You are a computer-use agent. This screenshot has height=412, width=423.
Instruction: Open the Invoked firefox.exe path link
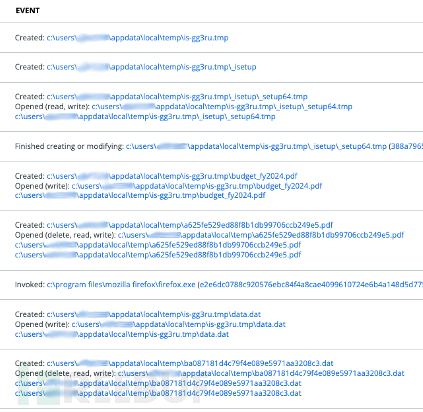(x=121, y=285)
